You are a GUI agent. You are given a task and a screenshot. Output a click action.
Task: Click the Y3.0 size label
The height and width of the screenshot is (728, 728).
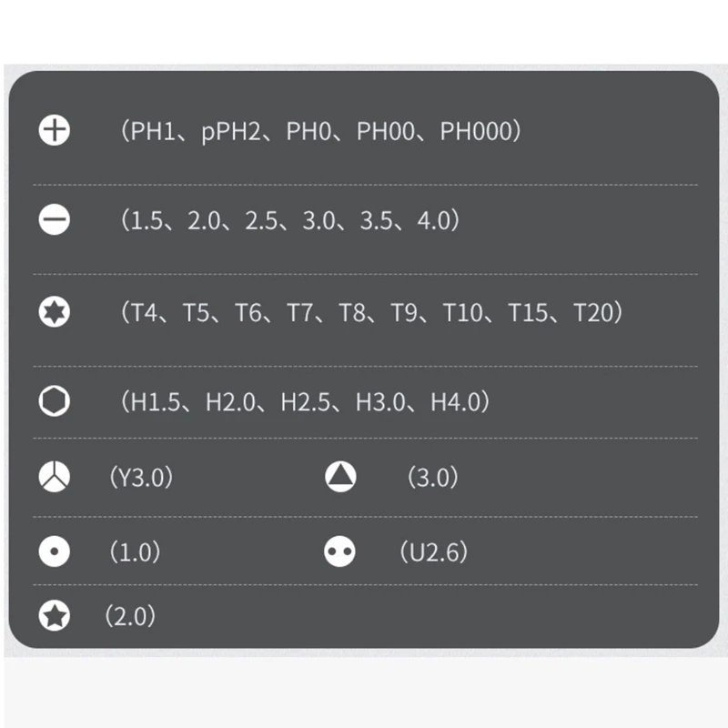pyautogui.click(x=140, y=477)
